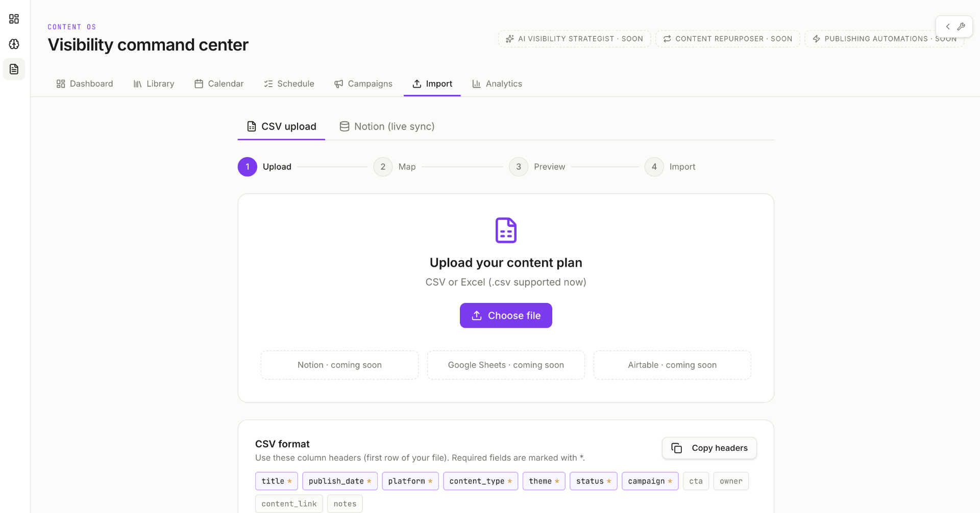
Task: Click the campaign header chip
Action: 650,481
